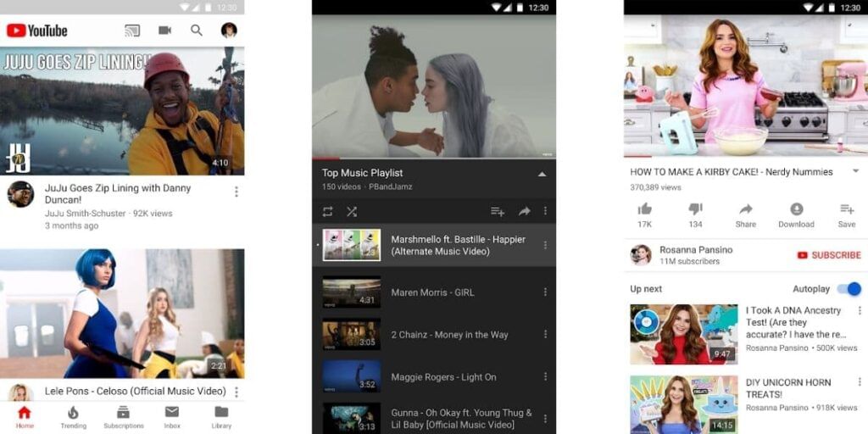Like the Kirby Cake video (17K)

644,214
